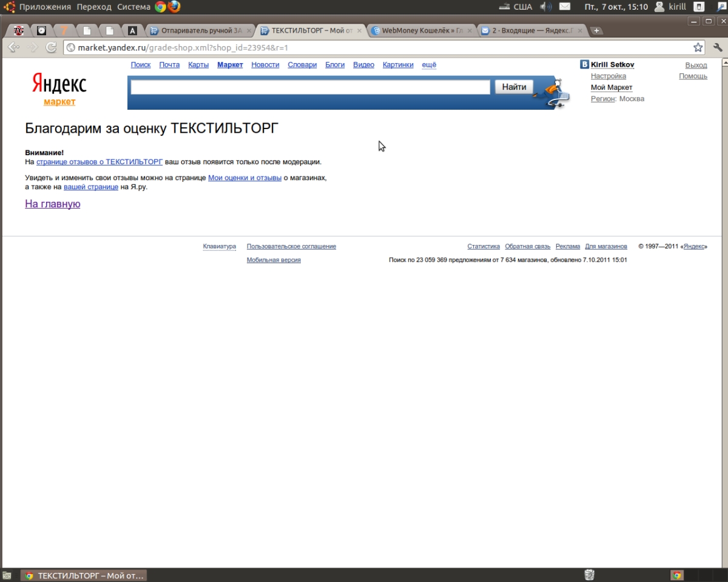Viewport: 728px width, 582px height.
Task: Reload the current page
Action: 52,47
